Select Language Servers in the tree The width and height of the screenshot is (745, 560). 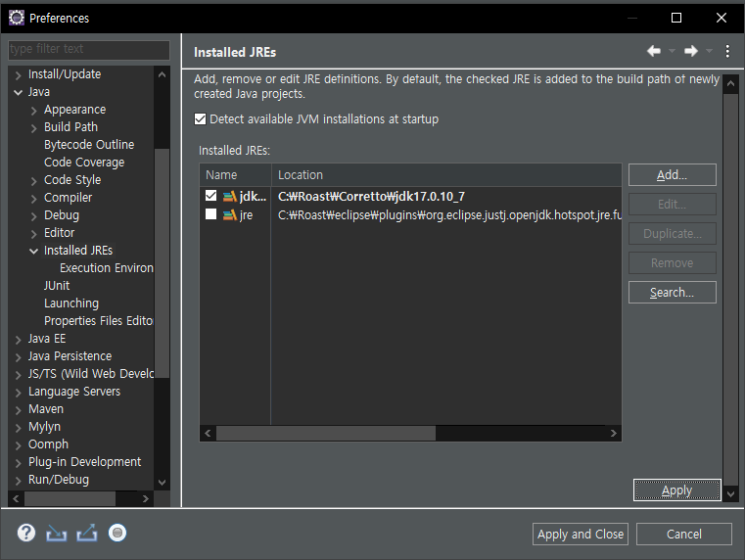pos(74,391)
